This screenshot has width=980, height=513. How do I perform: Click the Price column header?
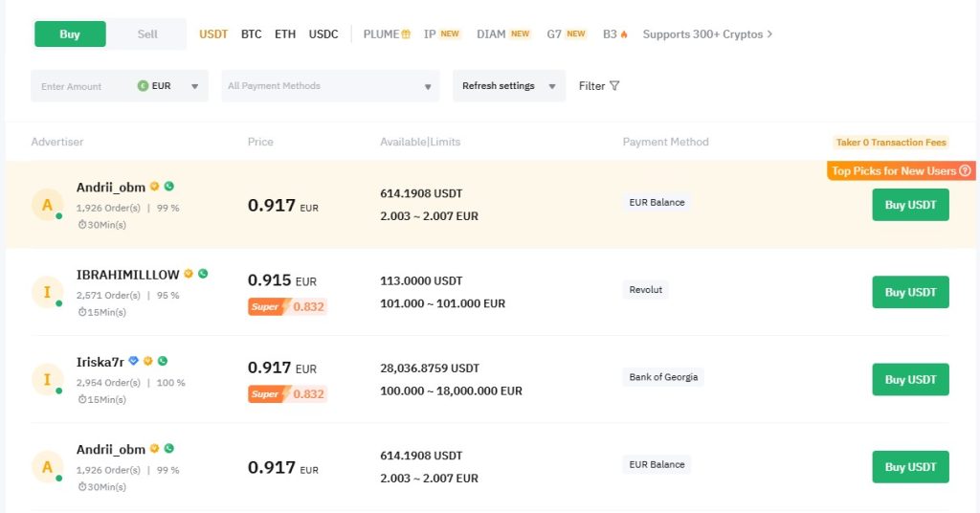tap(260, 142)
